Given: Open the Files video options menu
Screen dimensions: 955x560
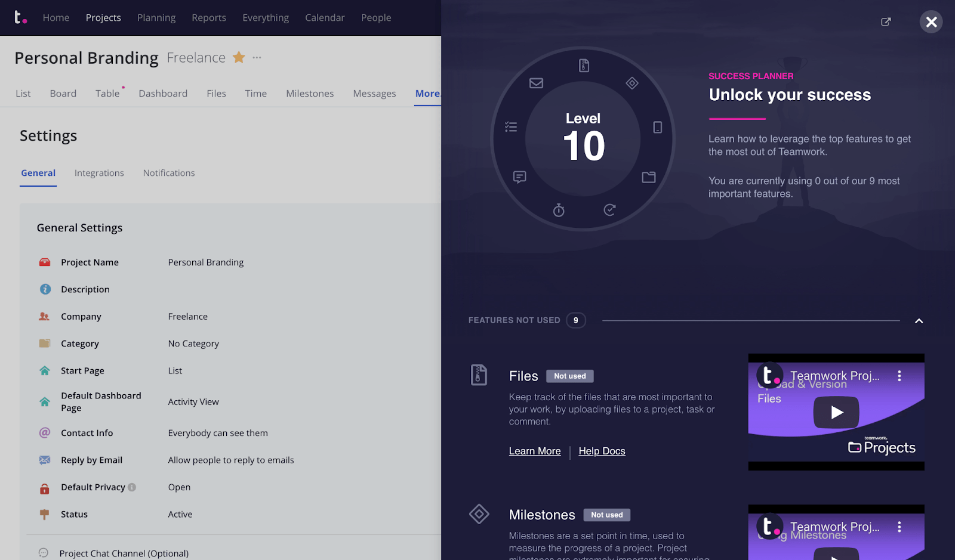Looking at the screenshot, I should [899, 376].
